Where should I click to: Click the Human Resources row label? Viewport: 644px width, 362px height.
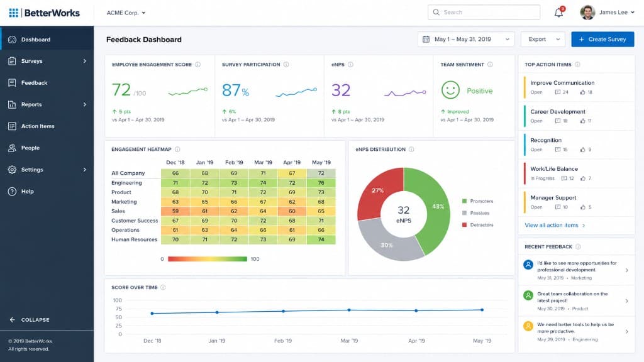[x=135, y=239]
